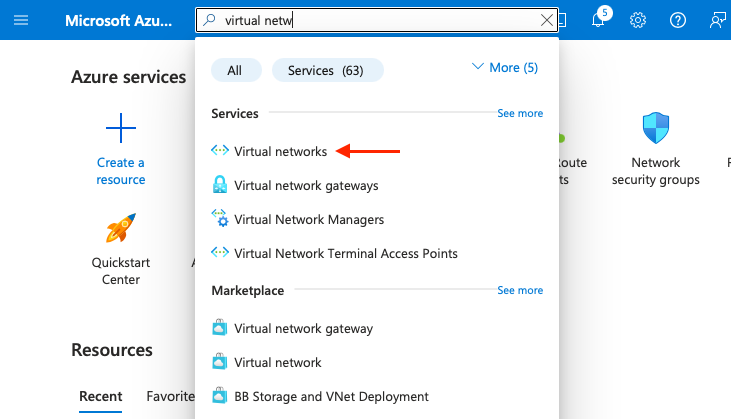This screenshot has width=731, height=419.
Task: Clear the search box with X
Action: [546, 20]
